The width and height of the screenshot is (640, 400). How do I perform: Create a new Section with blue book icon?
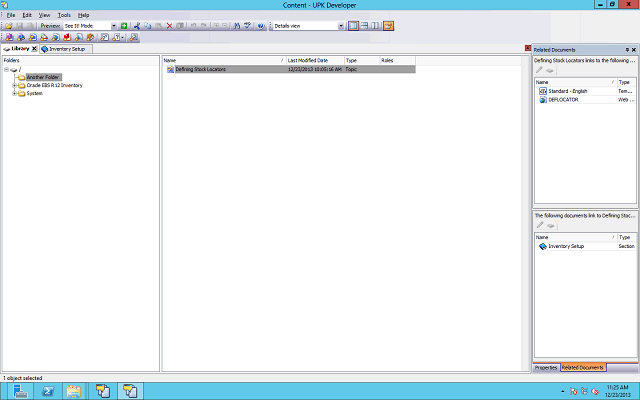[21, 38]
